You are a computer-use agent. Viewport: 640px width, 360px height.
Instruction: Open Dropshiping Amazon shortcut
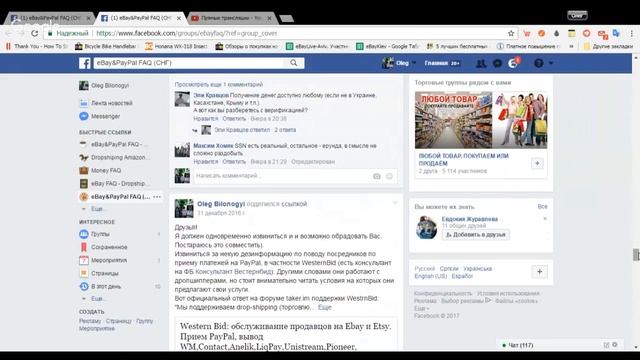coord(120,157)
